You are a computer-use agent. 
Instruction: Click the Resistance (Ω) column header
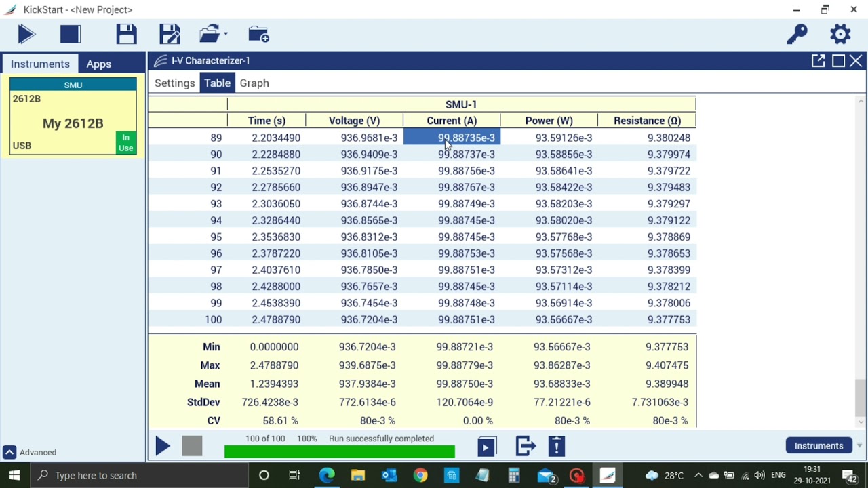pos(647,121)
